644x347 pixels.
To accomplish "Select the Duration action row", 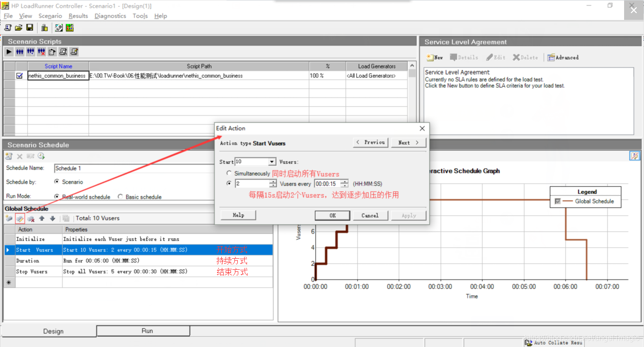I will (x=138, y=261).
